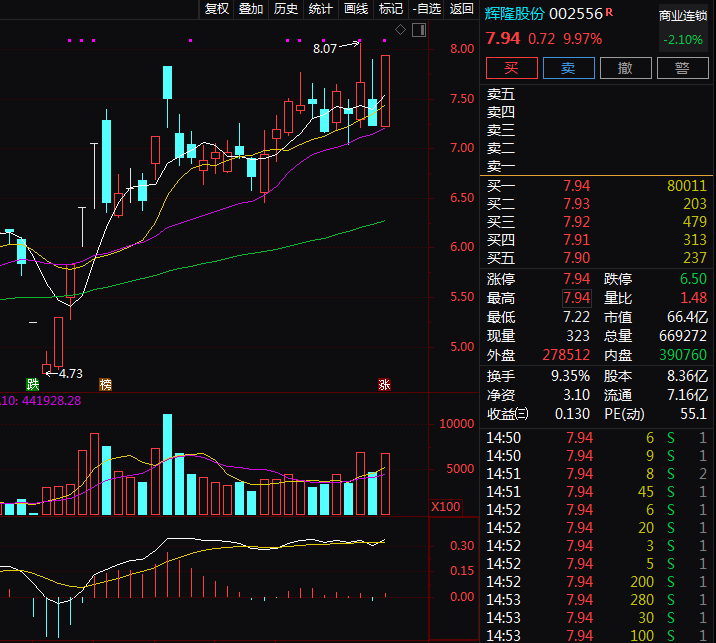Open the 画线 draw line tool
716x643 pixels.
(355, 9)
